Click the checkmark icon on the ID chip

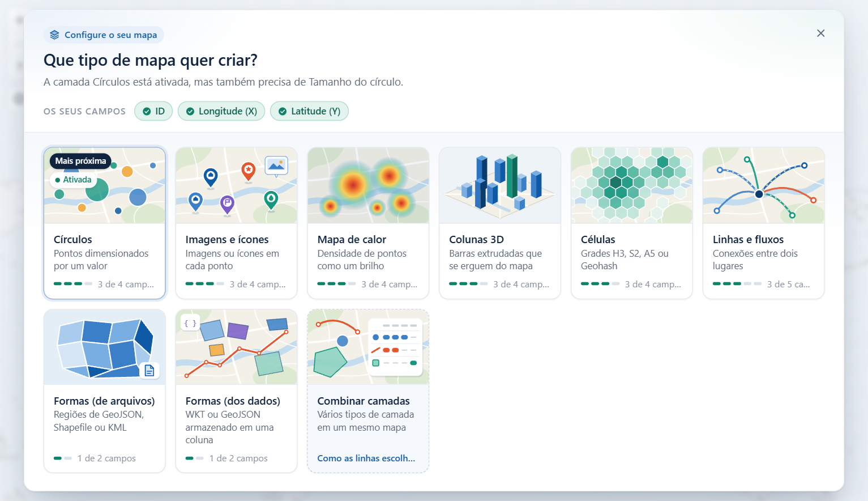[147, 112]
